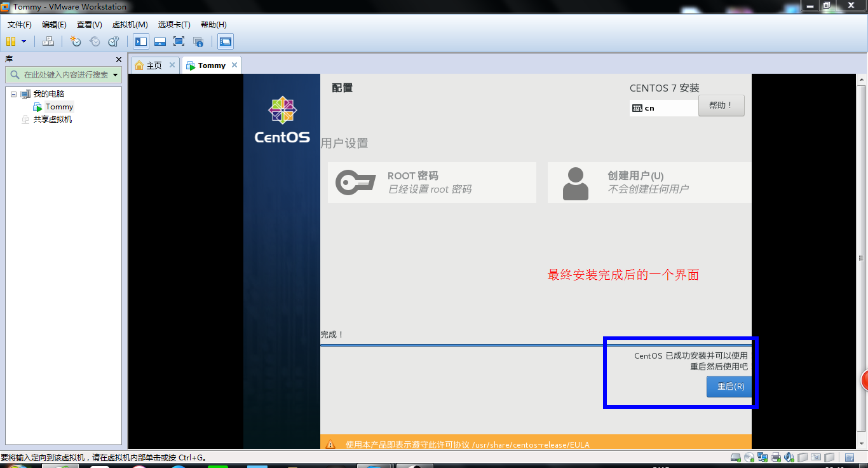
Task: Toggle the console view button
Action: 225,41
